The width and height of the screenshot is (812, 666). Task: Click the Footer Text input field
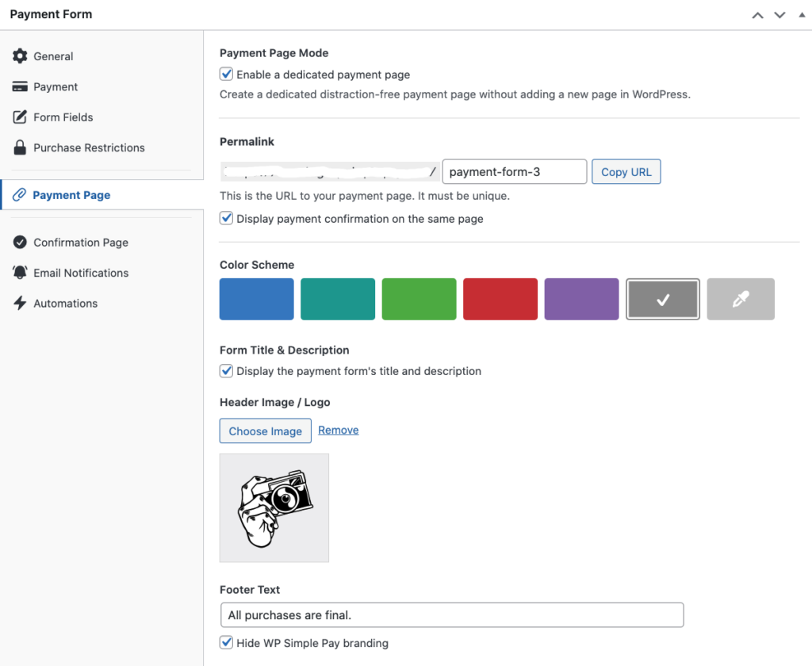click(x=451, y=615)
